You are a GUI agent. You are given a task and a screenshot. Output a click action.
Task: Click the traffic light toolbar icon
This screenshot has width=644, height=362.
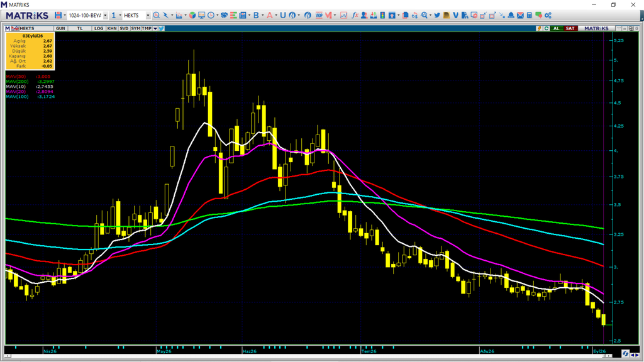click(x=382, y=15)
